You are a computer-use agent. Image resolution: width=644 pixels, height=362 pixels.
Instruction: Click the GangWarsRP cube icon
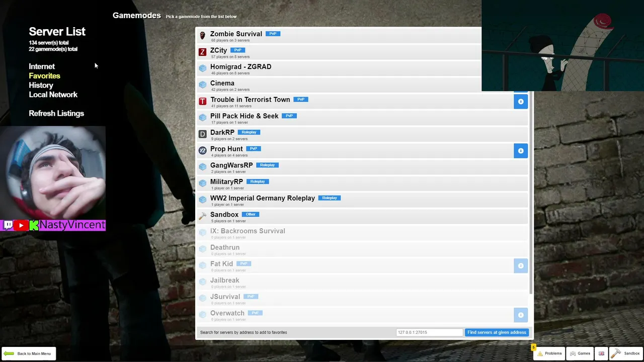(202, 167)
